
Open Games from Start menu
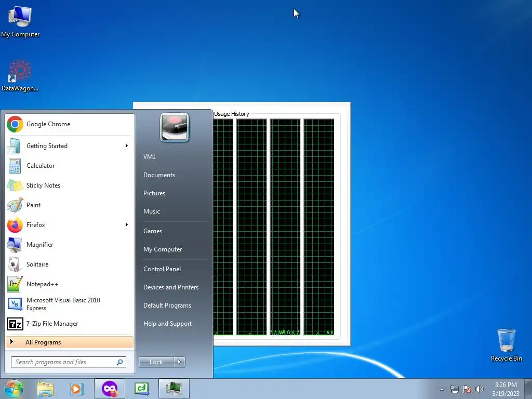153,231
